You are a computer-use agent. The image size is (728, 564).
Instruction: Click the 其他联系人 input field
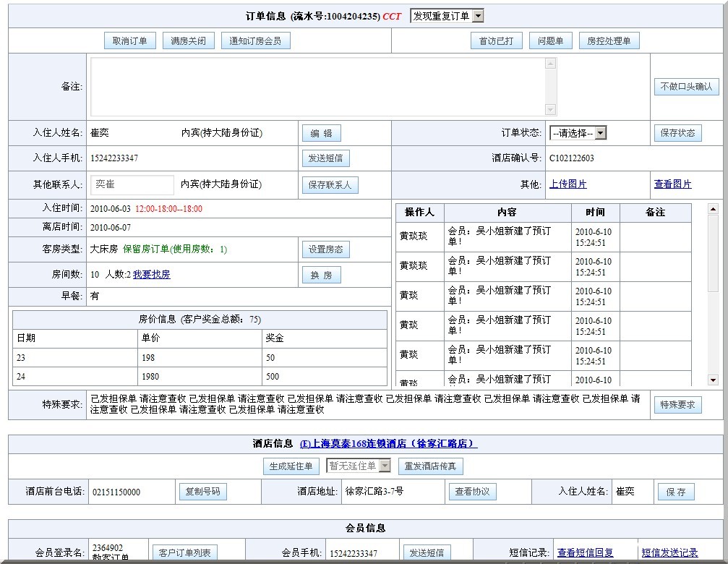(132, 184)
